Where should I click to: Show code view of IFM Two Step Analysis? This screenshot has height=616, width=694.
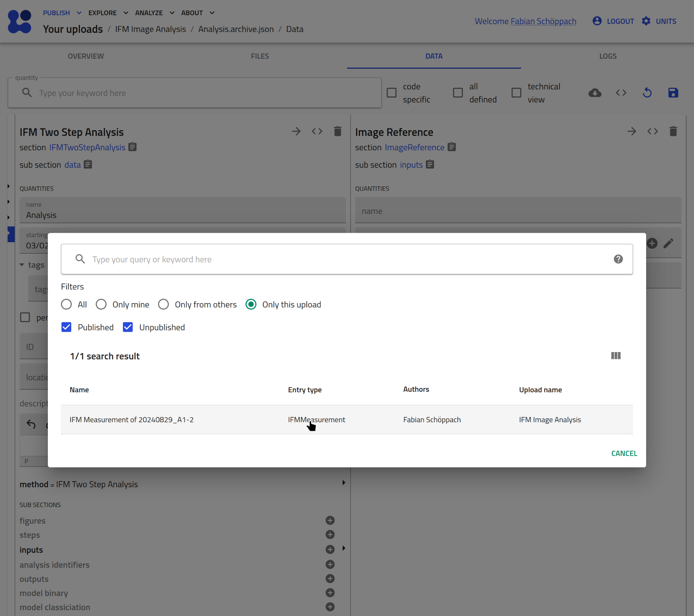[x=317, y=131]
